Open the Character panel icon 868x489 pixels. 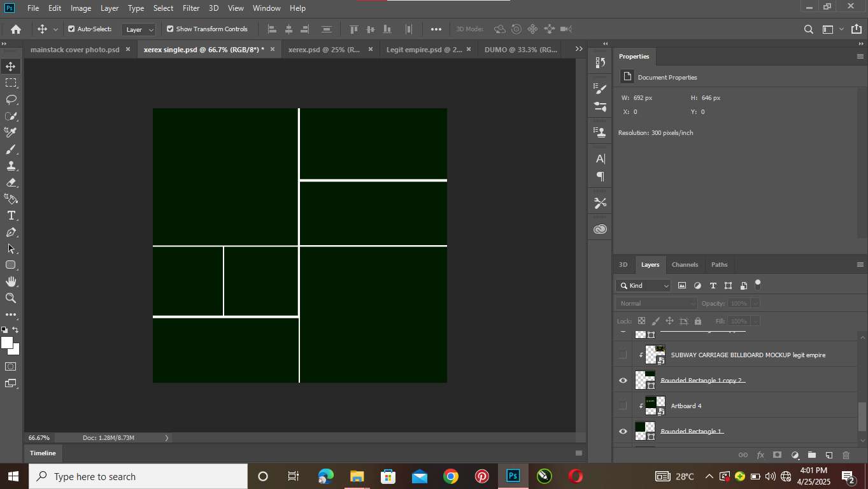[x=600, y=159]
